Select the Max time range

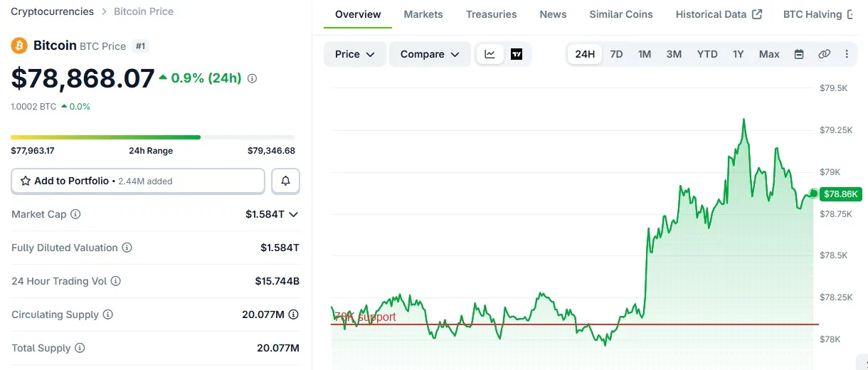769,54
